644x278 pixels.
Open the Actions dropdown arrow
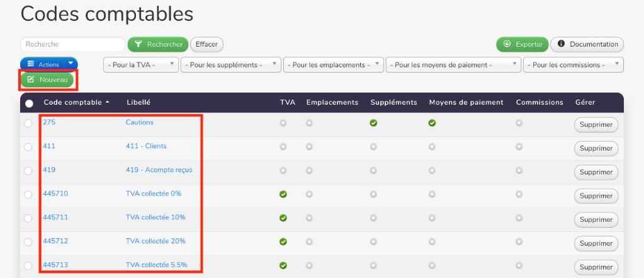tap(72, 64)
